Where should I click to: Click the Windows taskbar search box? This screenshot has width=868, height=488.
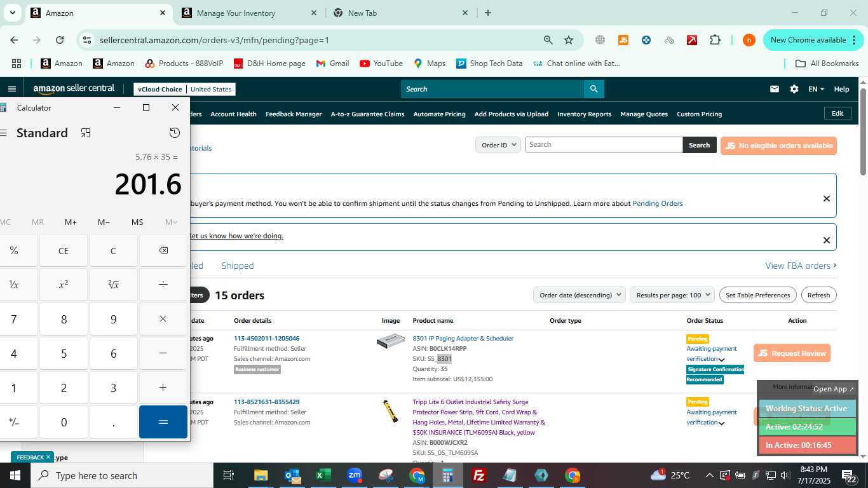click(x=122, y=475)
